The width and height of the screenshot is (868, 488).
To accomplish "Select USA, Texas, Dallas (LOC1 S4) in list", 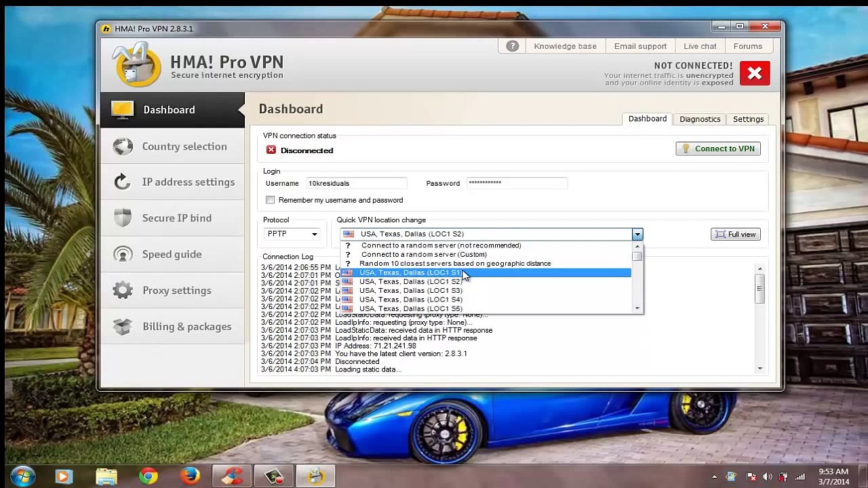I will pyautogui.click(x=486, y=299).
